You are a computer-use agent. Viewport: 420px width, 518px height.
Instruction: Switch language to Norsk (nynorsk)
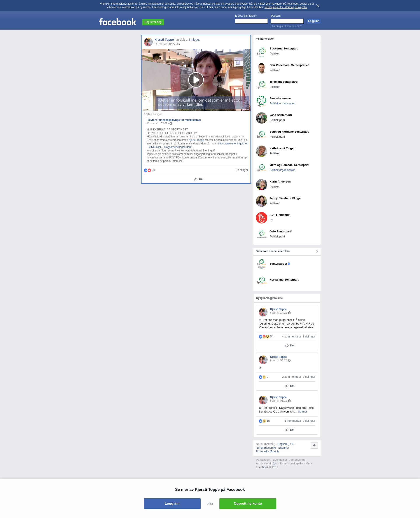pyautogui.click(x=266, y=448)
